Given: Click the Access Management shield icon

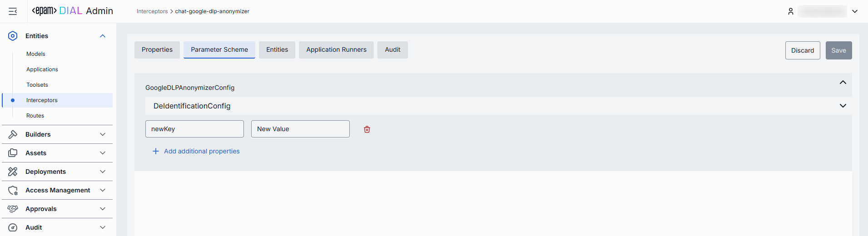Looking at the screenshot, I should (x=13, y=190).
